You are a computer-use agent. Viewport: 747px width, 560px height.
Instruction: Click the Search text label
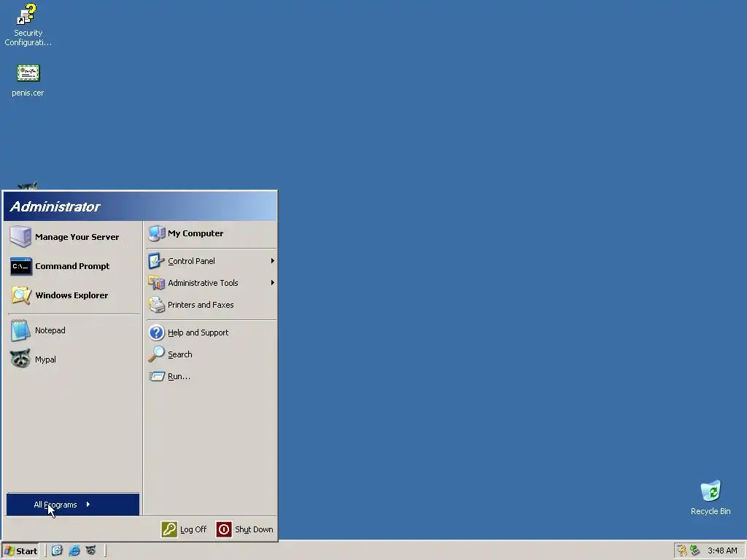180,354
